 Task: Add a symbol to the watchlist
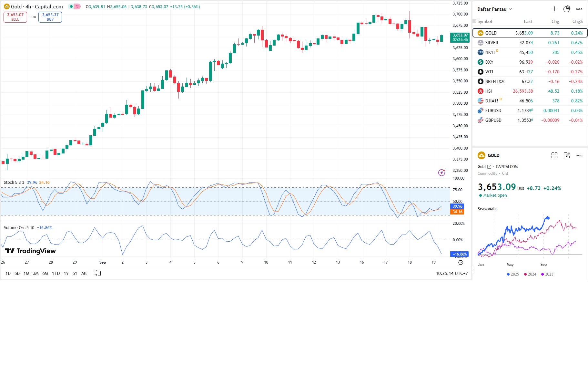coord(554,9)
